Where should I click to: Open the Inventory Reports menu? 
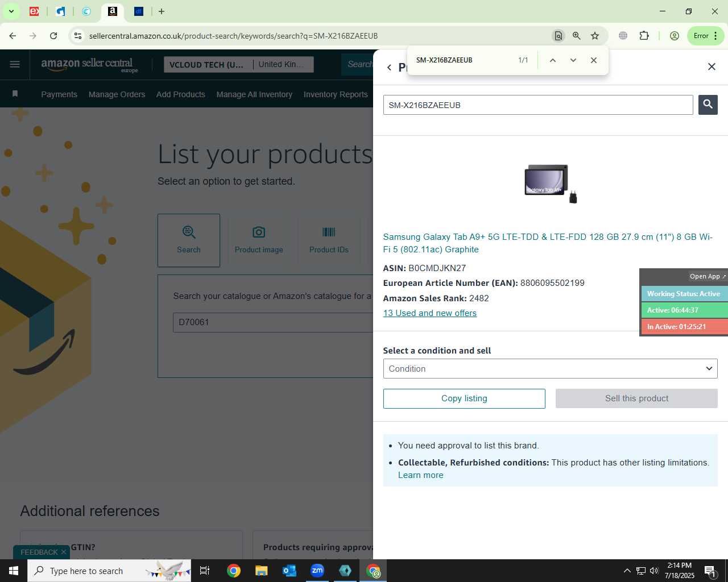336,94
